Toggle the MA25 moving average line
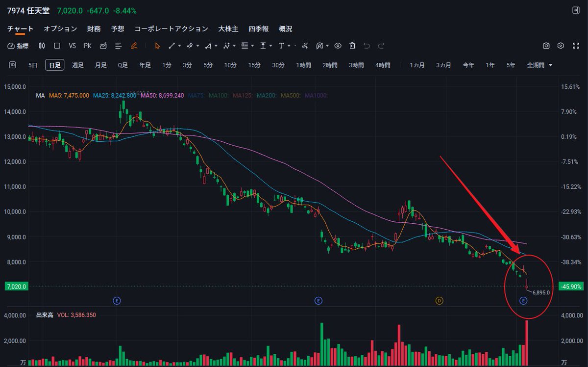Viewport: 588px width, 367px height. point(114,95)
